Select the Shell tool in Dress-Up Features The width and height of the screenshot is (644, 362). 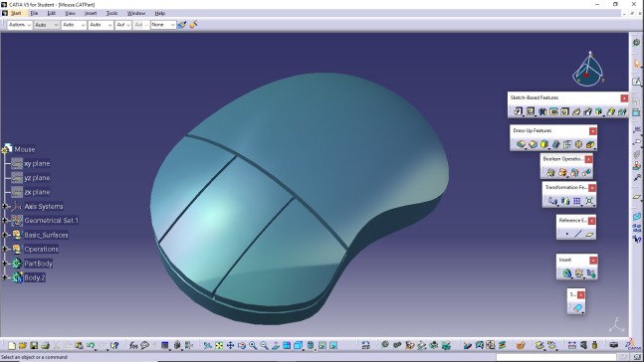pos(555,144)
